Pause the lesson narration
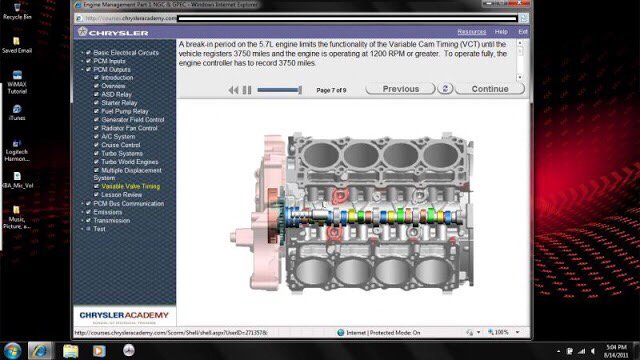Image resolution: width=640 pixels, height=360 pixels. pos(247,90)
